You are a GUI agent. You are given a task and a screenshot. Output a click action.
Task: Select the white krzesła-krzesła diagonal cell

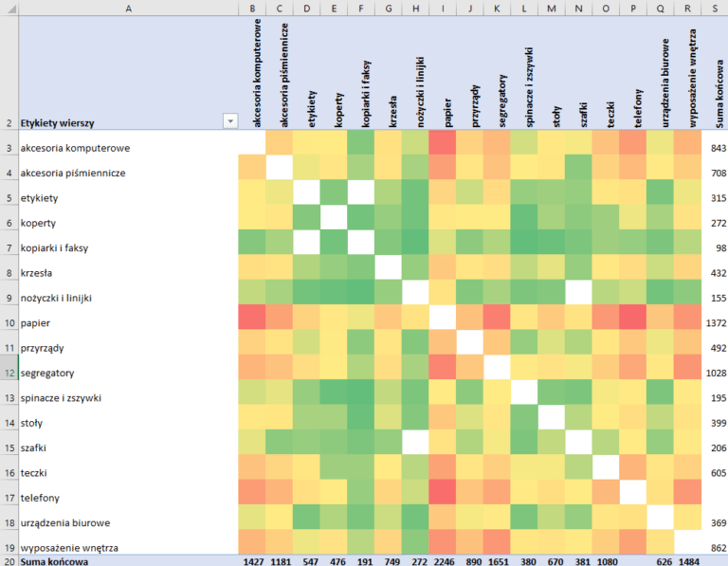(x=388, y=273)
